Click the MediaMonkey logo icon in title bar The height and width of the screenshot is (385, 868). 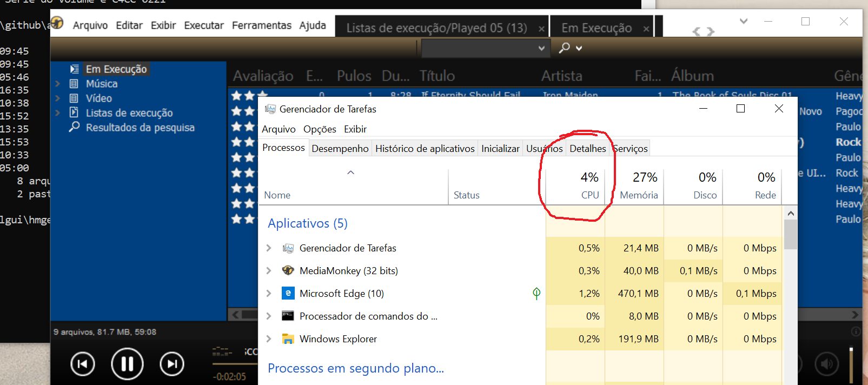point(57,23)
